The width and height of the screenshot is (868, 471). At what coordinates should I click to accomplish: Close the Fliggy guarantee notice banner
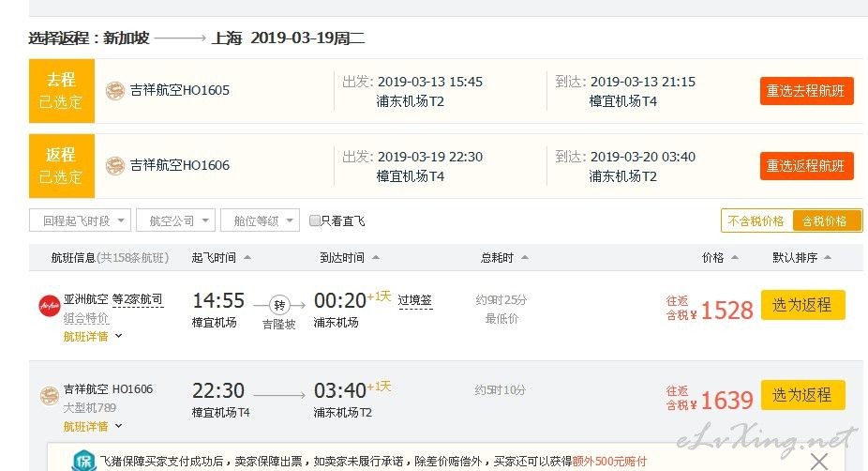pyautogui.click(x=818, y=461)
